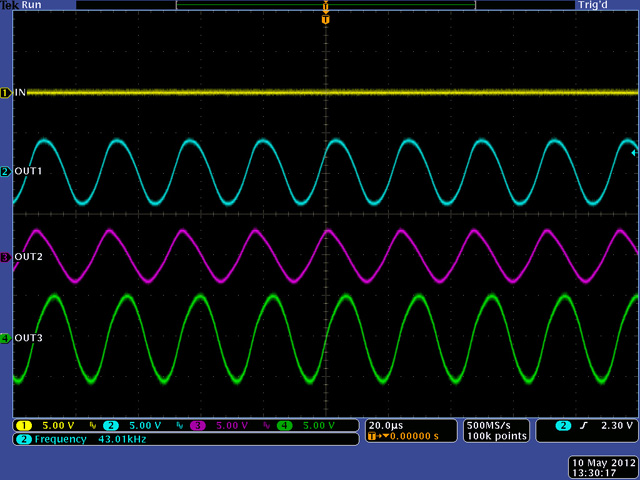This screenshot has width=640, height=480.
Task: Click the Tek logo in the corner
Action: [10, 5]
